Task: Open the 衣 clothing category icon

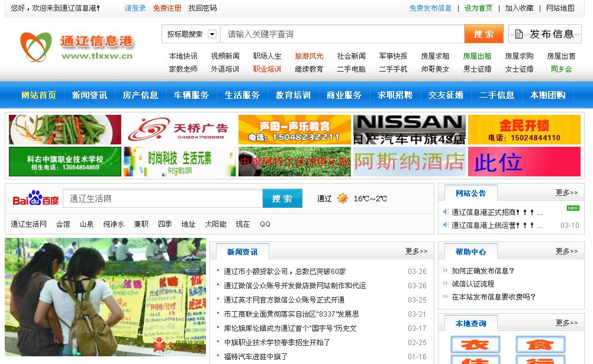Action: [475, 344]
